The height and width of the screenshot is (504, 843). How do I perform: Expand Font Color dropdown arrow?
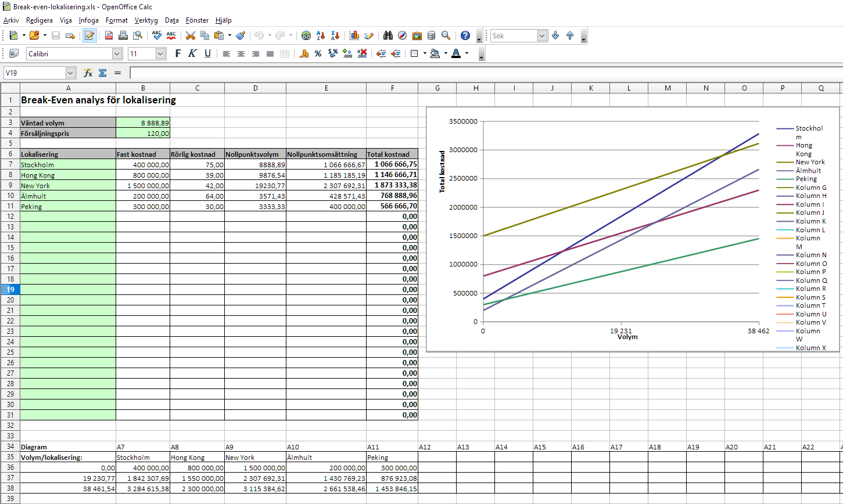(467, 53)
